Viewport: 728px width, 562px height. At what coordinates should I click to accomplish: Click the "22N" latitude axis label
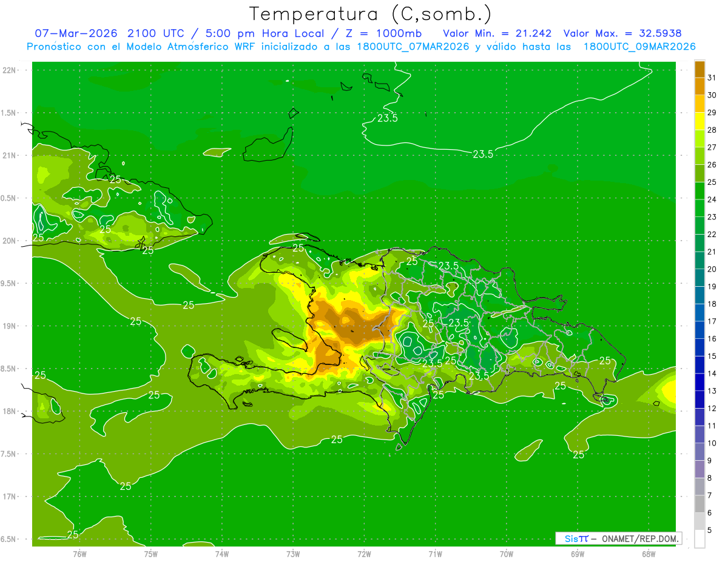[9, 70]
